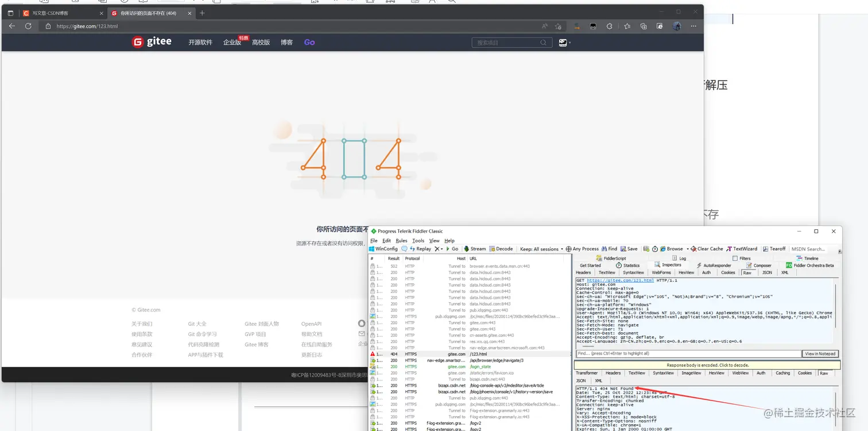Replay the selected session in Fiddler
The width and height of the screenshot is (868, 431).
pyautogui.click(x=420, y=249)
